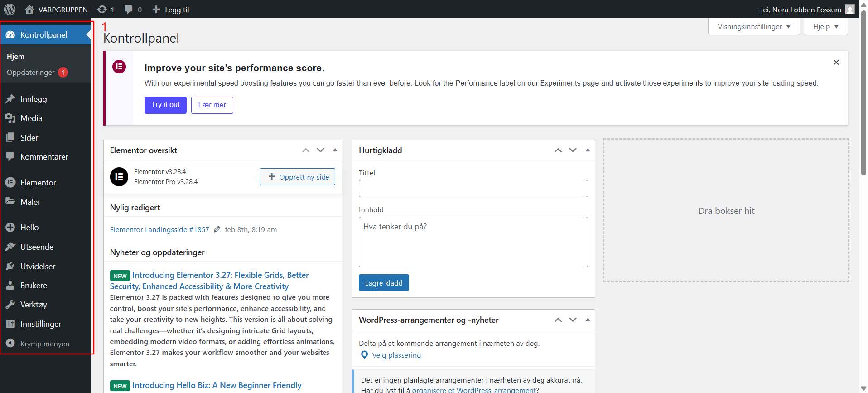This screenshot has height=393, width=868.
Task: Click the Velg plassering link
Action: [x=396, y=355]
